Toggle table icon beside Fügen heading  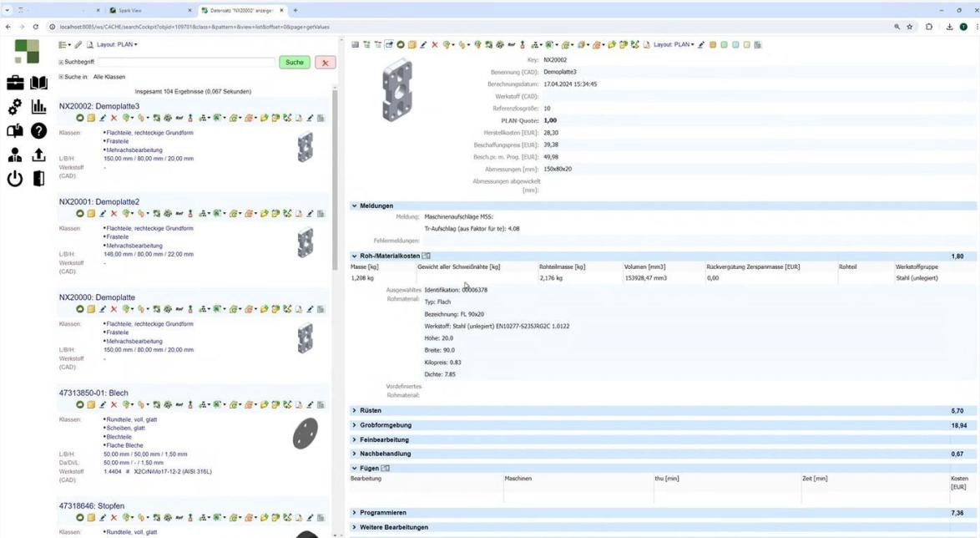[385, 468]
